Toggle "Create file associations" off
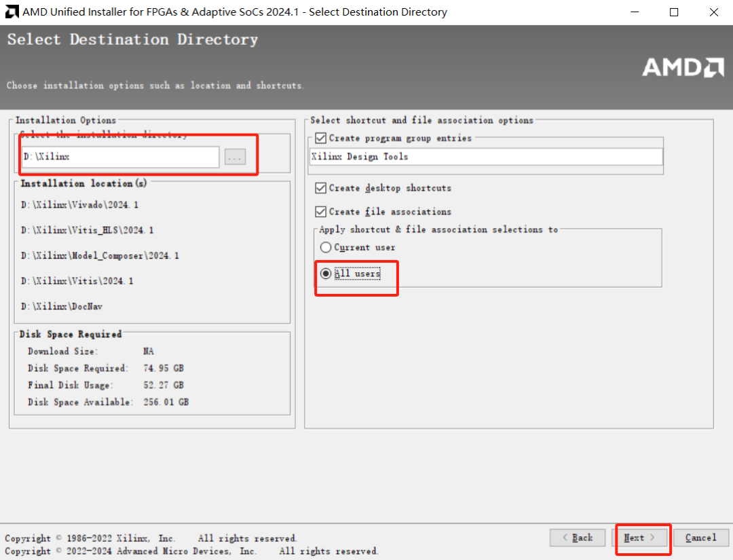This screenshot has width=733, height=560. click(x=320, y=211)
